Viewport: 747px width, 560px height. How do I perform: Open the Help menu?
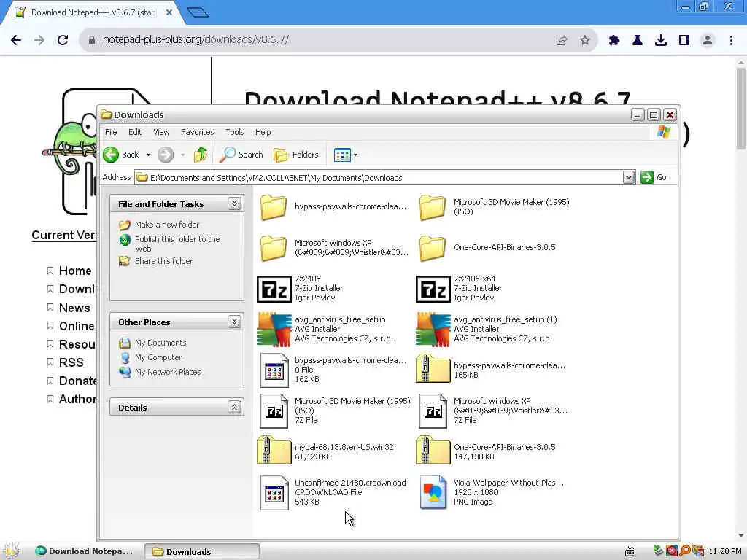[x=263, y=132]
